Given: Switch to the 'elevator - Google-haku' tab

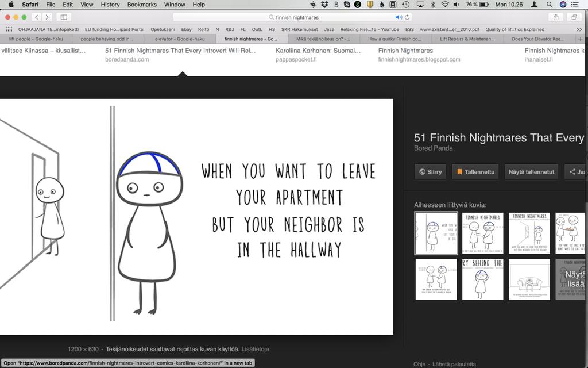Looking at the screenshot, I should (x=180, y=39).
